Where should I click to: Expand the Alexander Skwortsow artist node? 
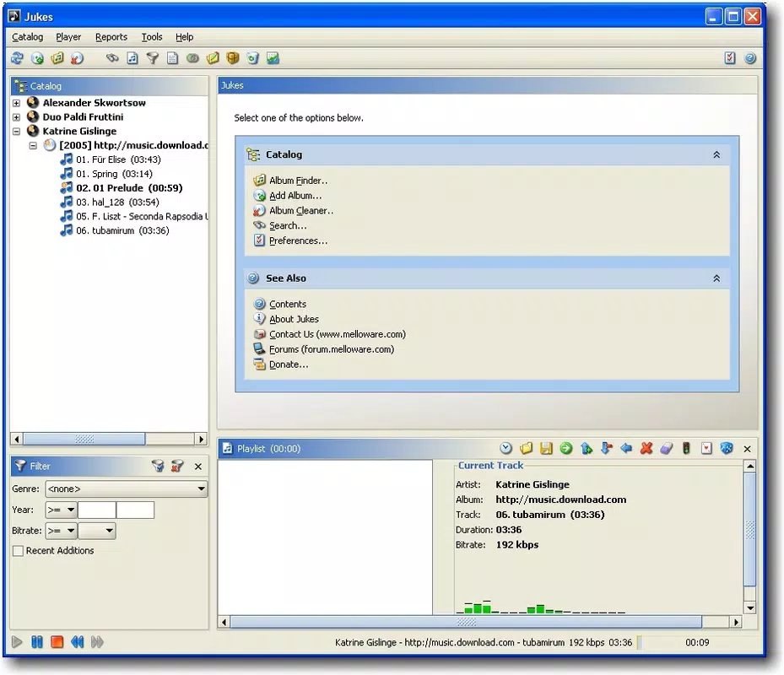click(x=17, y=103)
